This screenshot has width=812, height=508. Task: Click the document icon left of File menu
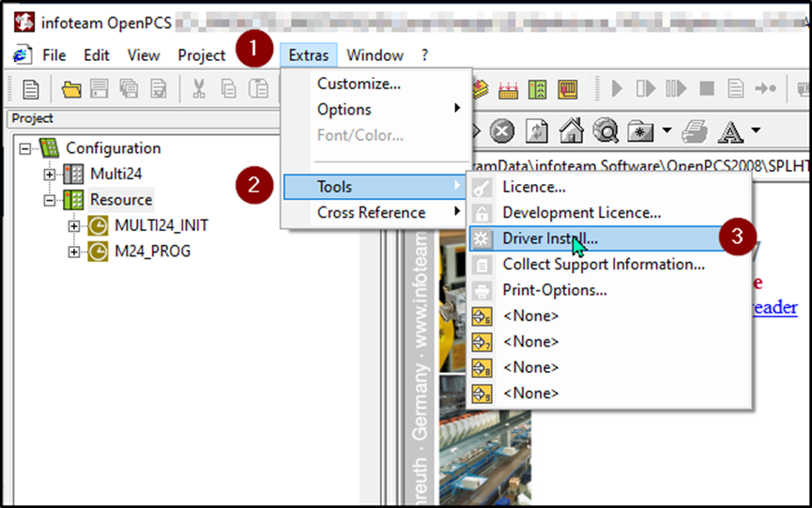[x=22, y=54]
